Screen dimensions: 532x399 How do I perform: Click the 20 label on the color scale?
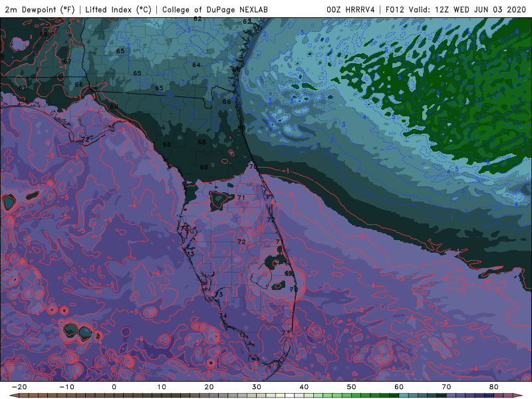point(209,387)
